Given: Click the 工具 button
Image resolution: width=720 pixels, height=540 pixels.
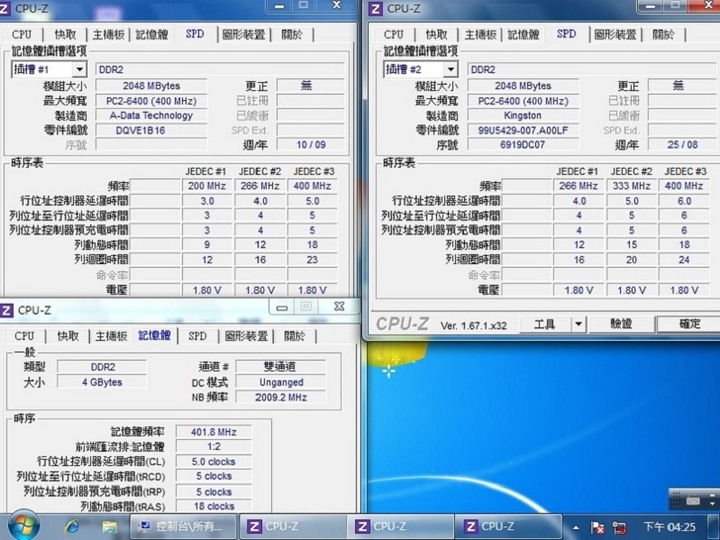Looking at the screenshot, I should [546, 324].
